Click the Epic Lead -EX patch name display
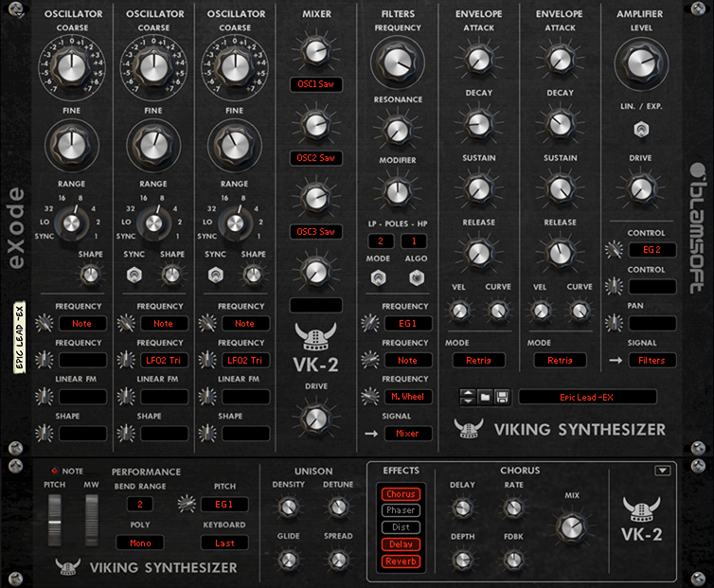Viewport: 714px width, 588px height. [x=587, y=397]
